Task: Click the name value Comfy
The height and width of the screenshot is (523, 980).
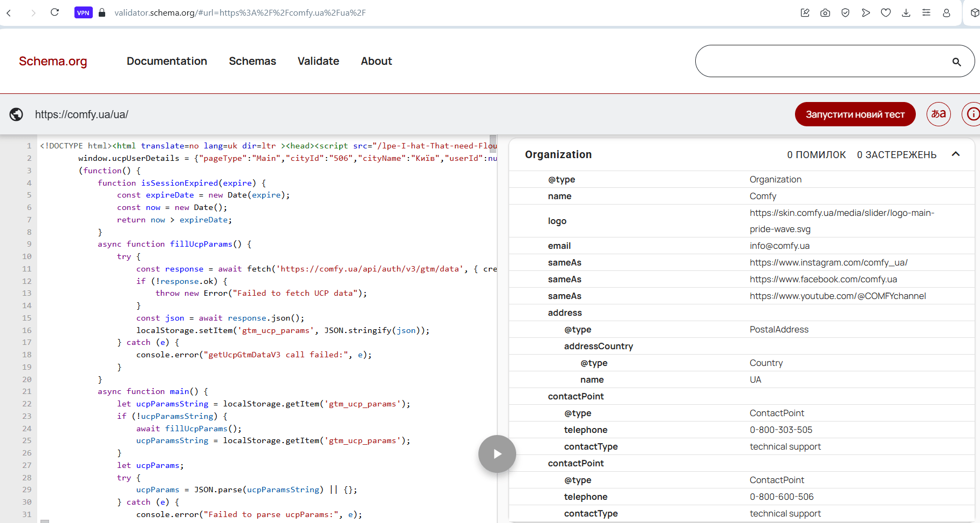Action: tap(763, 196)
